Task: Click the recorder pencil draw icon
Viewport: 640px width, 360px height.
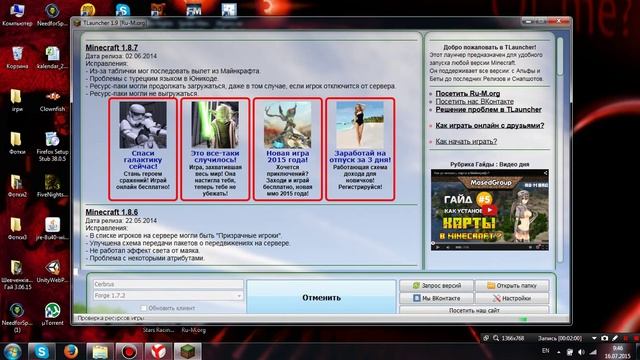Action: coord(615,338)
